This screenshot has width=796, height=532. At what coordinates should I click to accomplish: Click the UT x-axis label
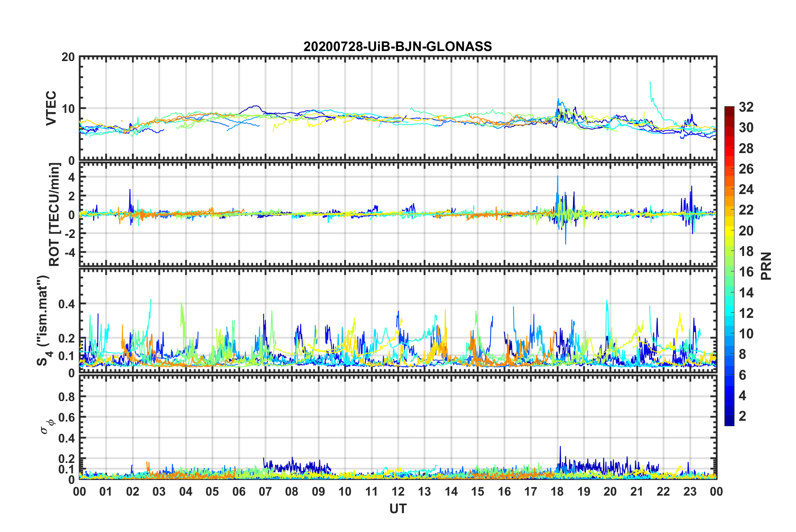pos(398,509)
